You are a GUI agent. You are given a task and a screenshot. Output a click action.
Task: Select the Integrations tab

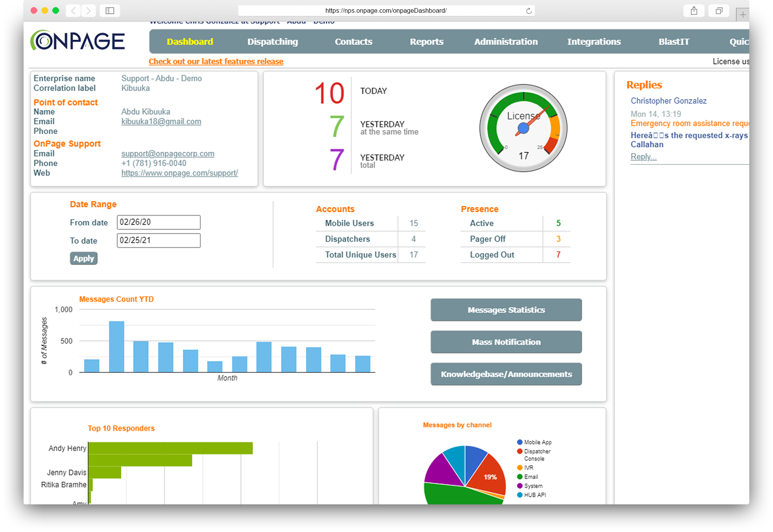[x=594, y=42]
